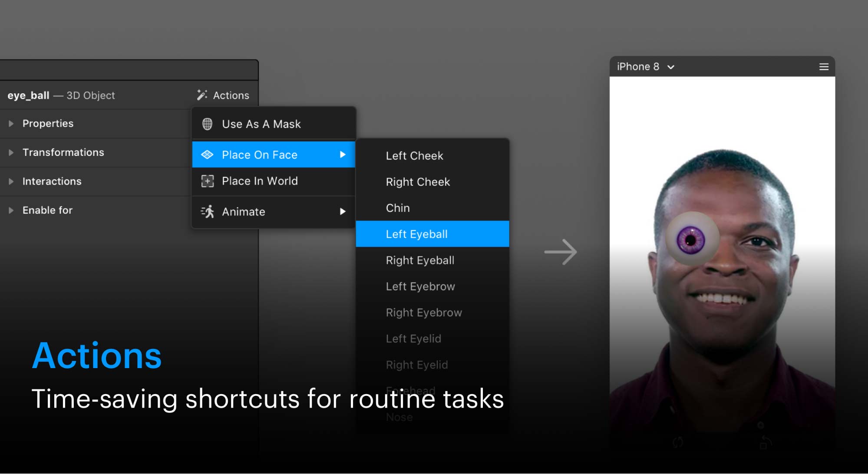This screenshot has height=474, width=868.
Task: Open the Animate submenu arrow
Action: (x=343, y=212)
